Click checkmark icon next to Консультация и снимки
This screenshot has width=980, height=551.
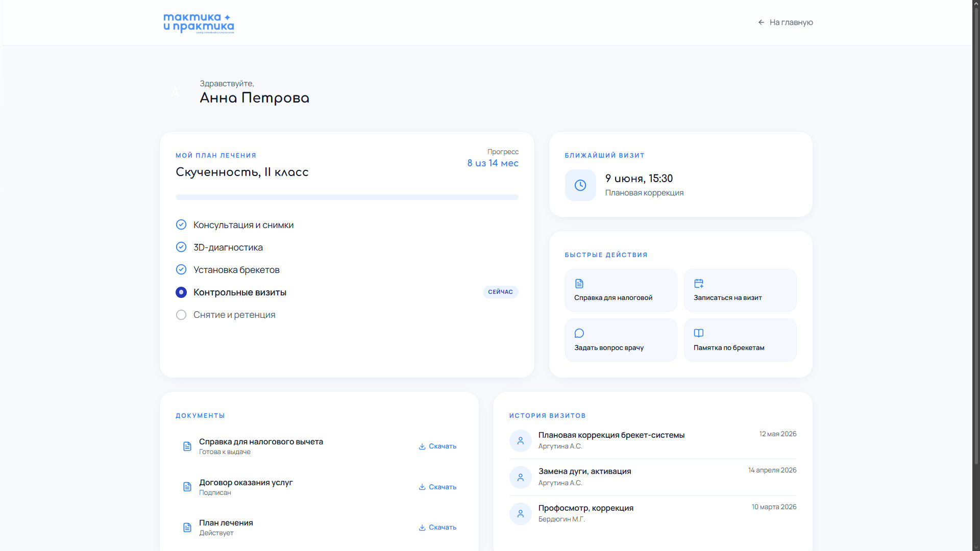[x=181, y=224]
